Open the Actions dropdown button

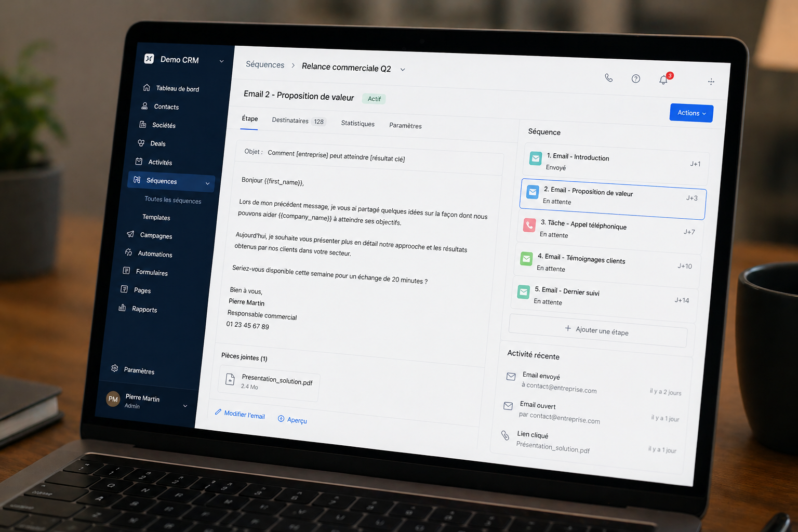[691, 113]
